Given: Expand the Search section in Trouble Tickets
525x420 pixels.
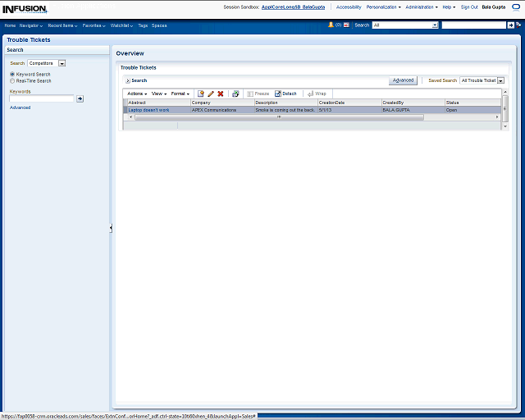Looking at the screenshot, I should tap(127, 80).
